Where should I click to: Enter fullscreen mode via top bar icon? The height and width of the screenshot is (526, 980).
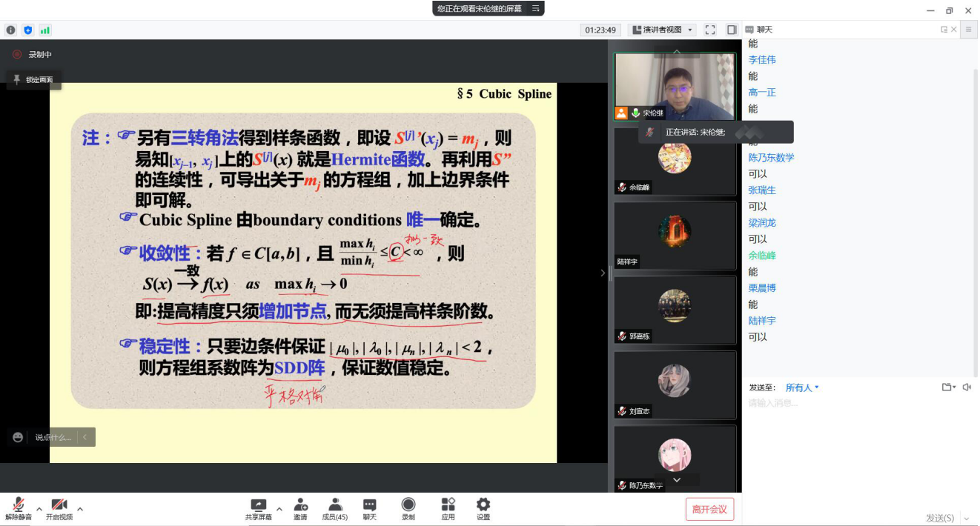(x=710, y=30)
